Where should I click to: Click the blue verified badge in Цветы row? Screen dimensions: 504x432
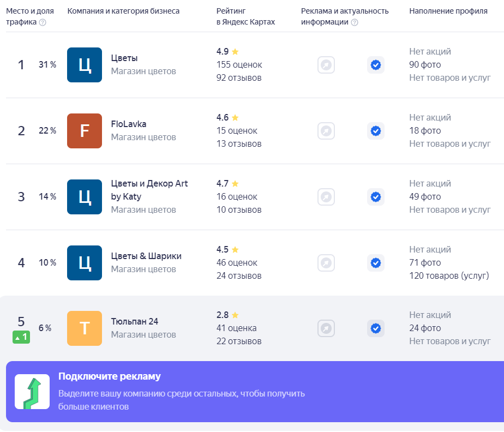click(x=376, y=65)
